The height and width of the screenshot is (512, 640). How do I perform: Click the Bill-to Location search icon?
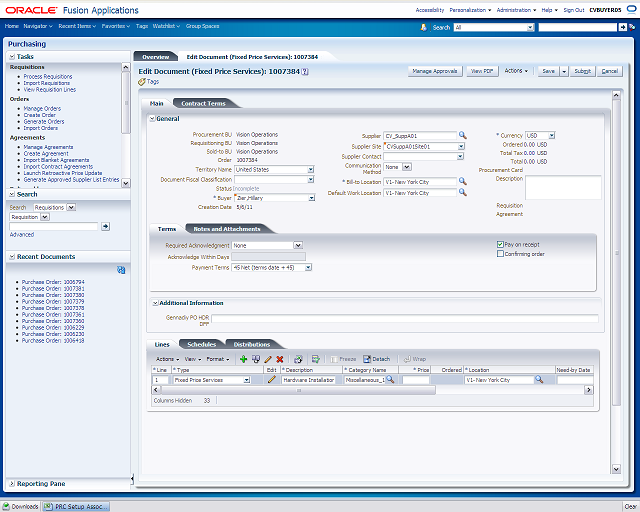pyautogui.click(x=462, y=181)
